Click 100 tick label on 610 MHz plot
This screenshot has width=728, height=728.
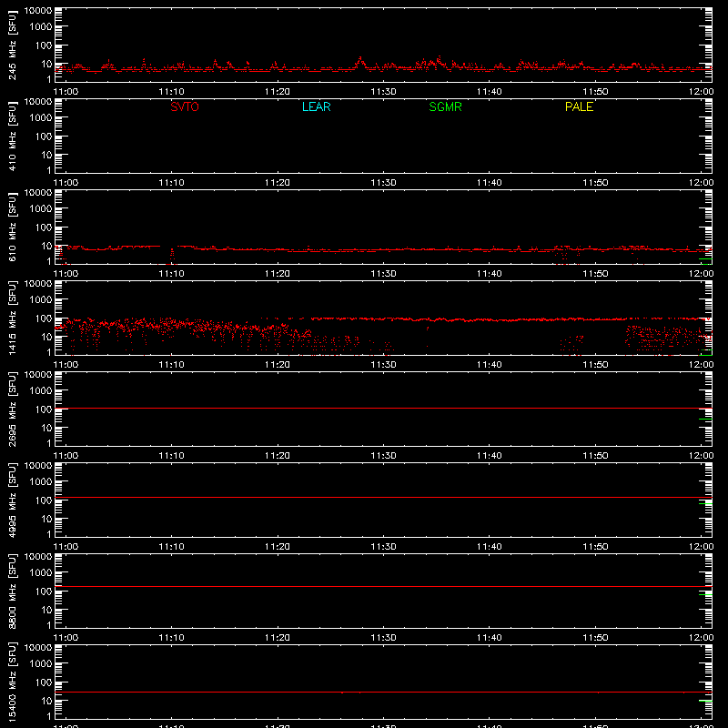[x=44, y=227]
